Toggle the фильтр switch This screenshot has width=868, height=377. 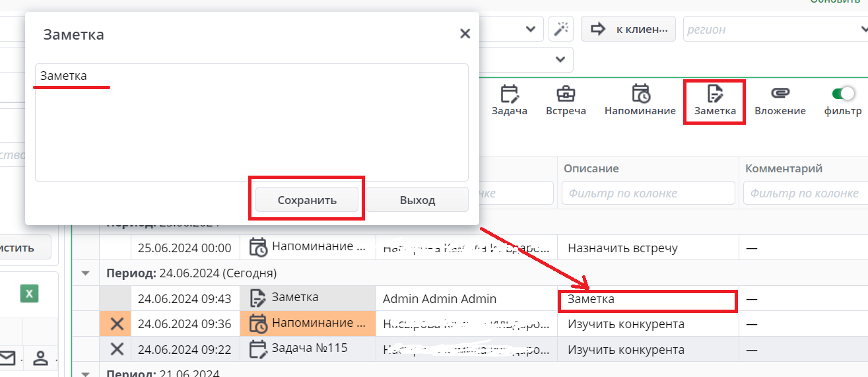click(843, 94)
